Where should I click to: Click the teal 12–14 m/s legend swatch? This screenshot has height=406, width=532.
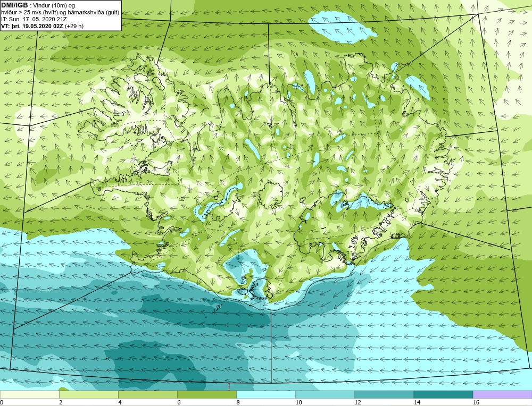384,394
